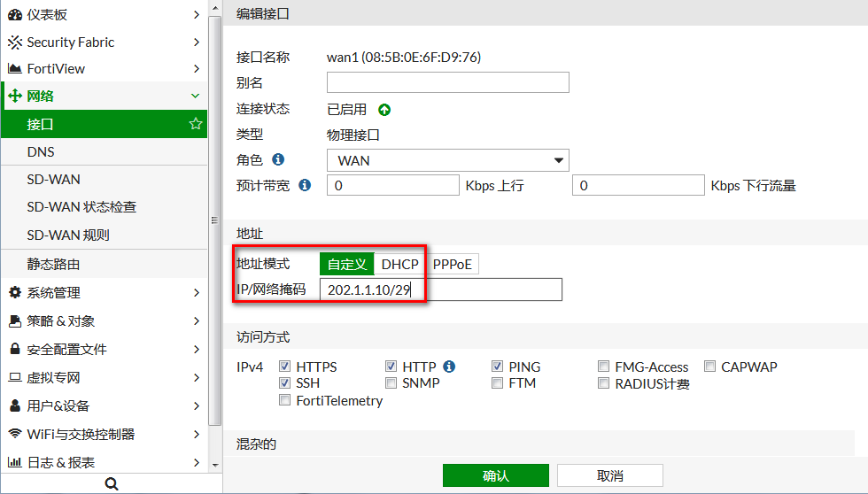Select DHCP address mode
The image size is (868, 494).
click(399, 264)
